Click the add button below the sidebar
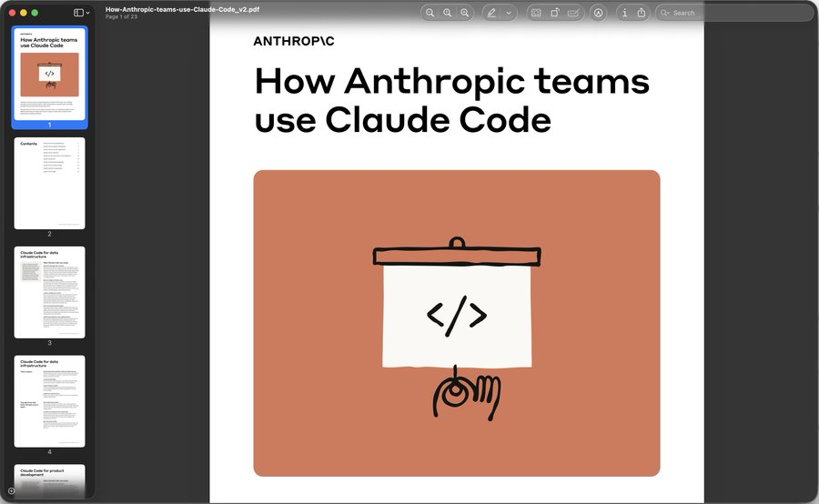The height and width of the screenshot is (504, 819). (12, 491)
